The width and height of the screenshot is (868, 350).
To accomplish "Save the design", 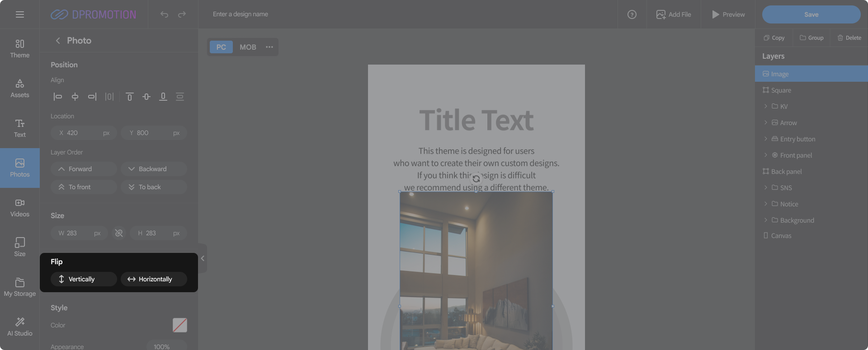I will tap(811, 14).
